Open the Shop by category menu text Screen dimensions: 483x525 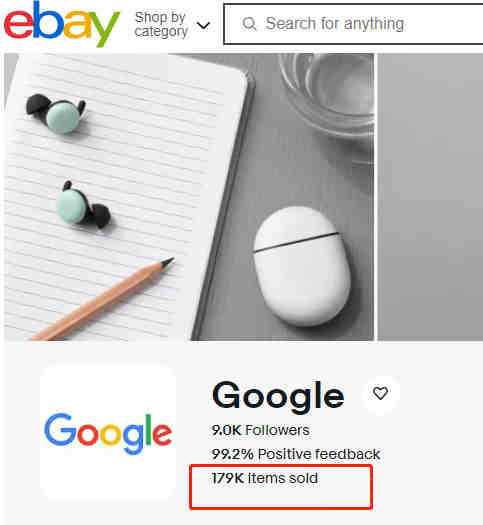pos(161,24)
